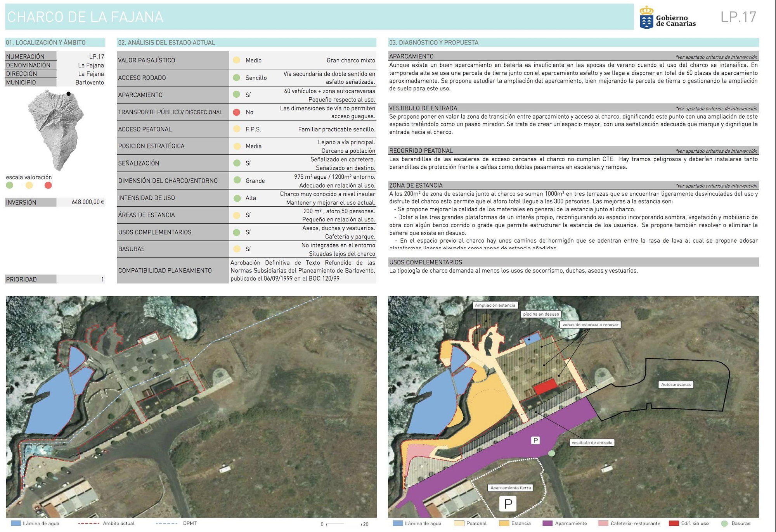Select the 02. Análisis del Estado Actual header
Image resolution: width=776 pixels, height=532 pixels.
[x=166, y=43]
